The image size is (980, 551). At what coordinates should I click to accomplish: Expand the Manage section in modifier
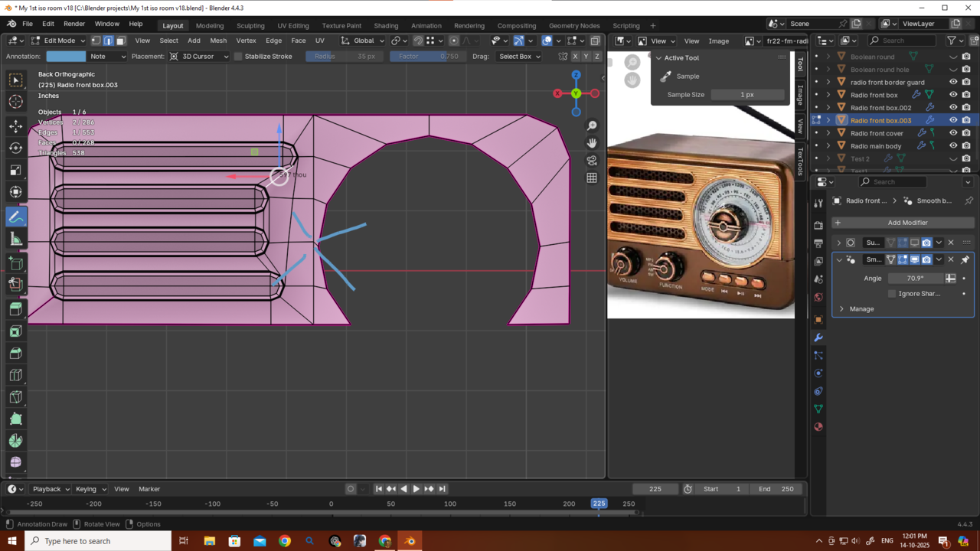coord(842,309)
